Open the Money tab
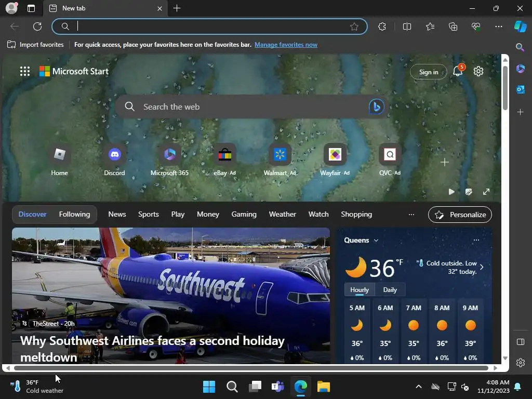The image size is (532, 399). tap(208, 215)
